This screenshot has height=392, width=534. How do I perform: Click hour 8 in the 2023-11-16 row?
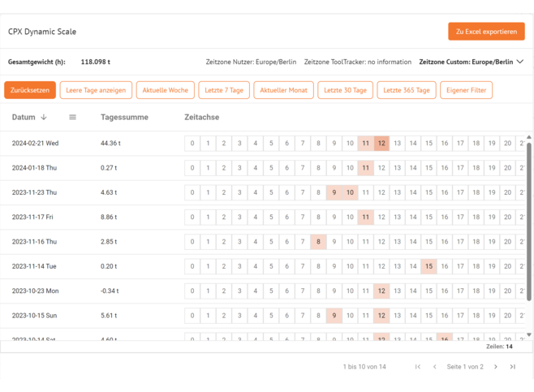pyautogui.click(x=318, y=242)
